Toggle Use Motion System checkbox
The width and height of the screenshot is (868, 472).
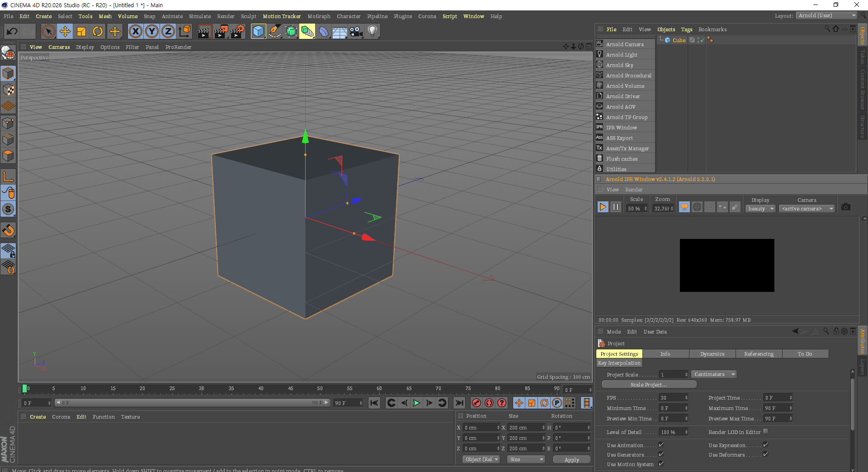[x=661, y=463]
